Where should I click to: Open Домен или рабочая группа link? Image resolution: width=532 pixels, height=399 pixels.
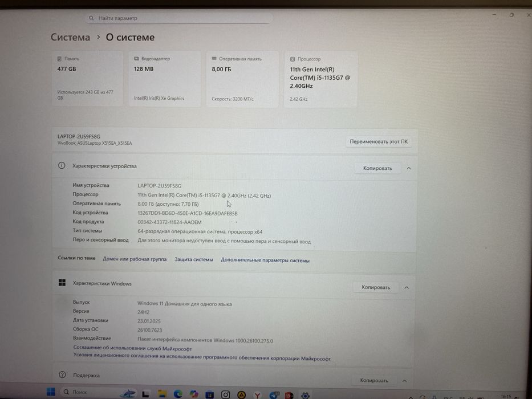135,259
